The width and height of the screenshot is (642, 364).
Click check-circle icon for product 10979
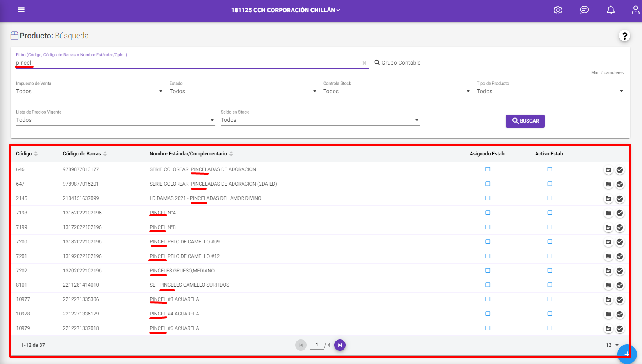[620, 329]
